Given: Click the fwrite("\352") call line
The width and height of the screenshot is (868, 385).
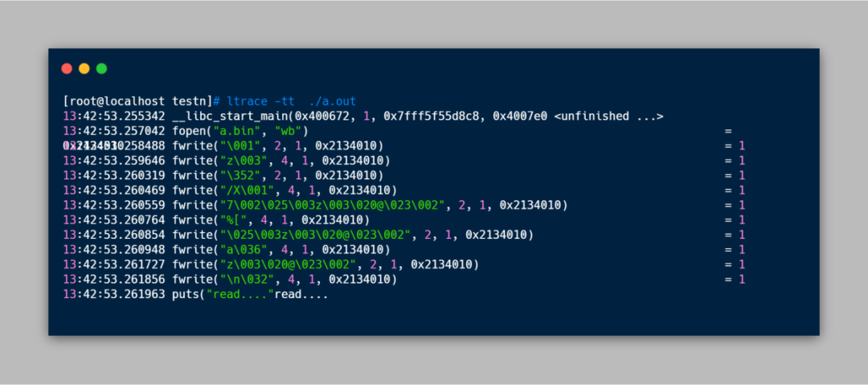Looking at the screenshot, I should [277, 175].
